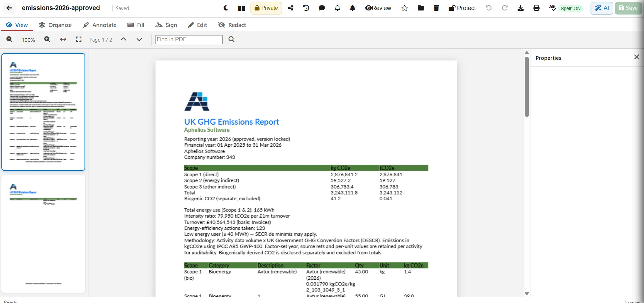This screenshot has width=644, height=303.
Task: Mark the document with the star icon
Action: [x=405, y=8]
